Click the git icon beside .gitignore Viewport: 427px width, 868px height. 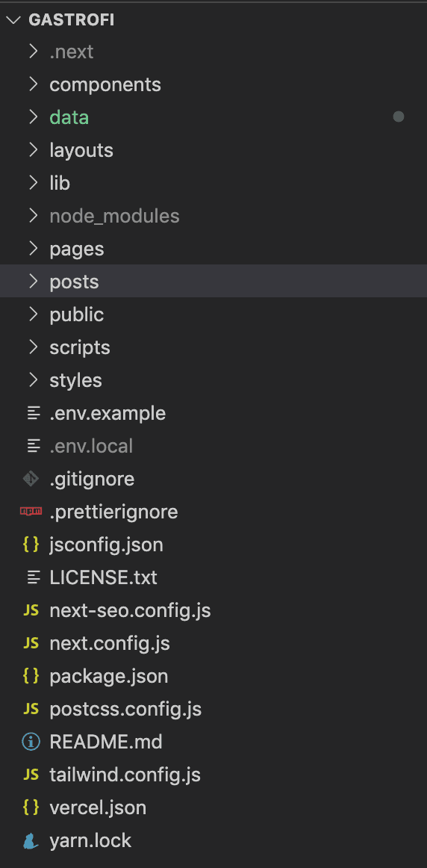pyautogui.click(x=31, y=479)
